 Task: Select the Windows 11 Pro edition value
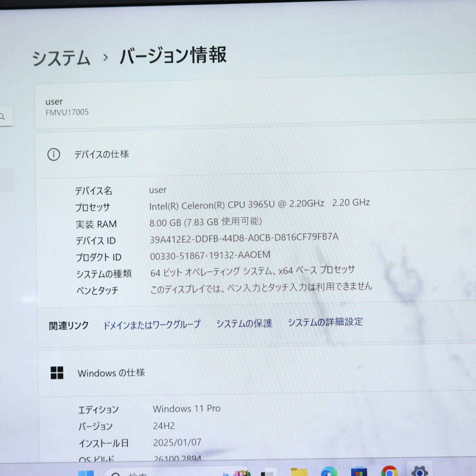[x=186, y=409]
